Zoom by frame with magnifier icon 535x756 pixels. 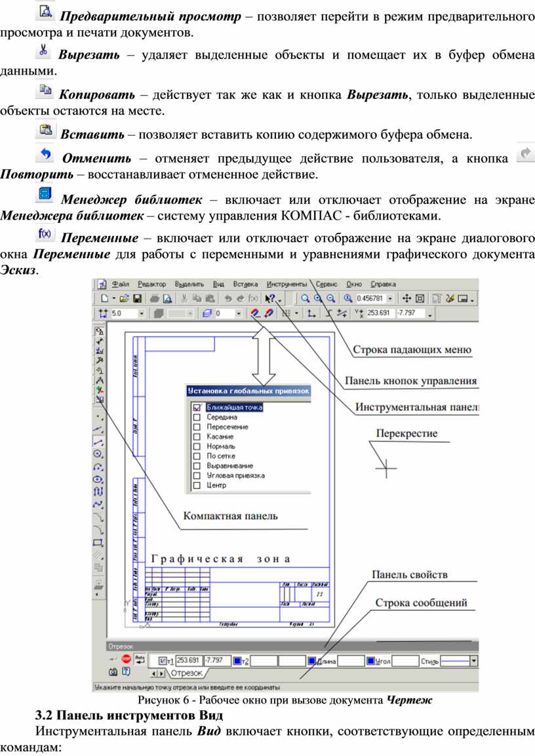click(x=305, y=299)
